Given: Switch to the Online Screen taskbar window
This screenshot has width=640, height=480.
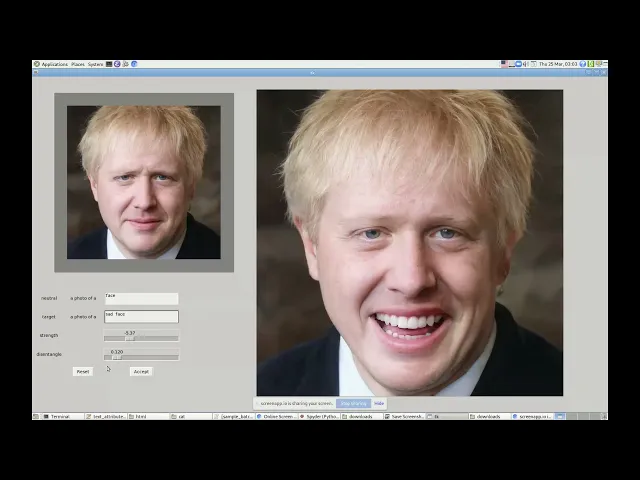Looking at the screenshot, I should click(x=276, y=416).
